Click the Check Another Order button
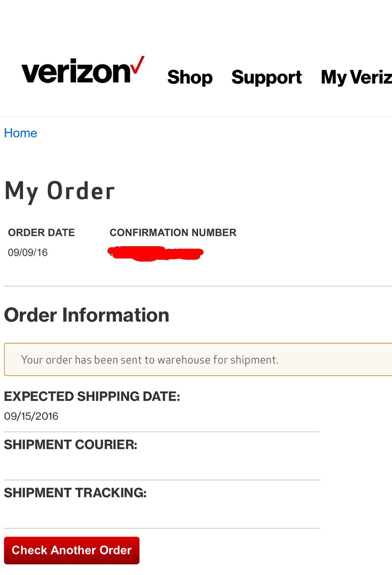Image resolution: width=392 pixels, height=575 pixels. [72, 550]
